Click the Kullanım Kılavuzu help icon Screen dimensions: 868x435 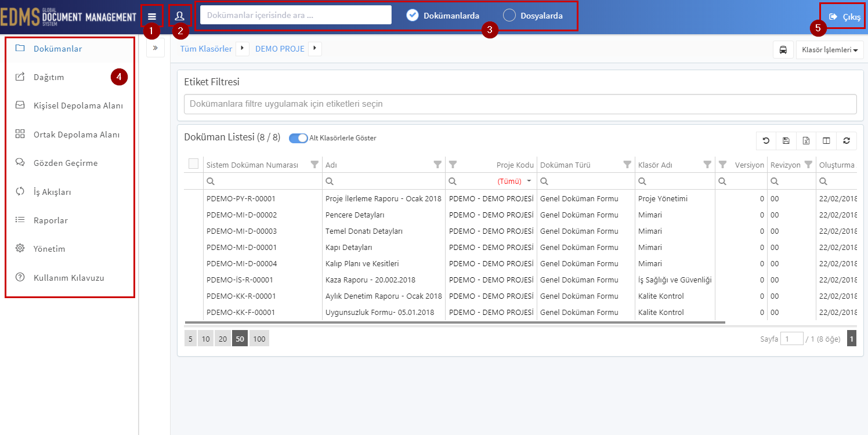click(20, 277)
